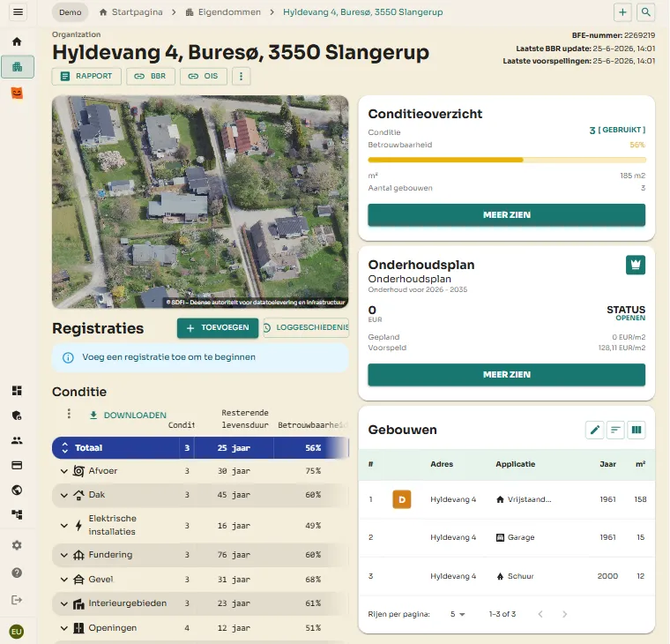The image size is (670, 644).
Task: Click the crown icon in Onderhoudsplan card
Action: point(636,265)
